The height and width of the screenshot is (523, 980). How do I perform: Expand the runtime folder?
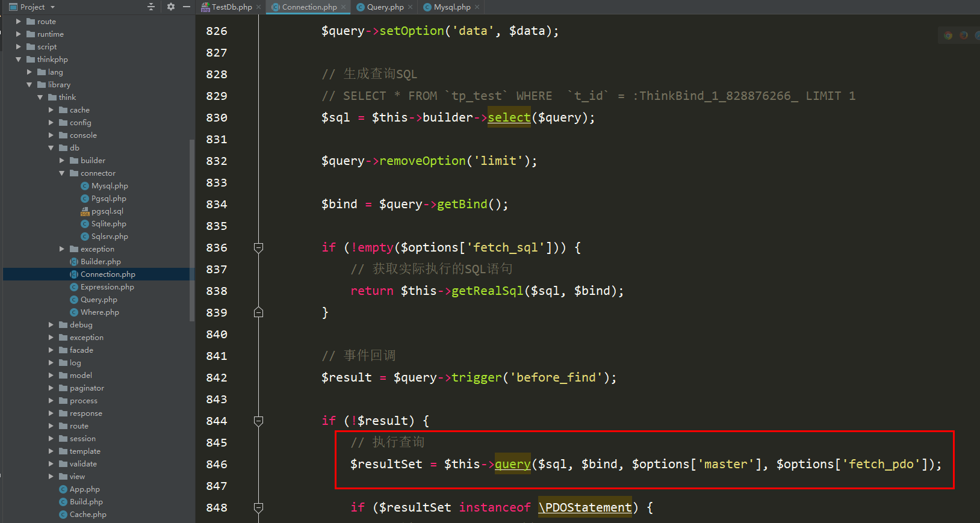coord(18,34)
